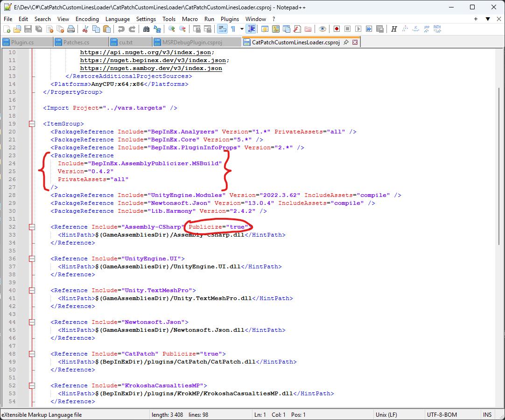Cut selection with scissors icon
This screenshot has width=505, height=420.
[85, 29]
